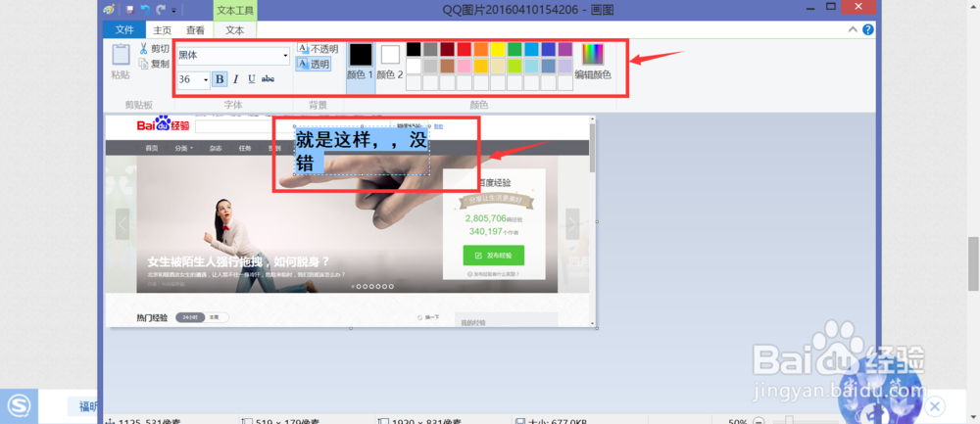This screenshot has width=980, height=424.
Task: Pick the indigo palette swatch
Action: point(548,49)
